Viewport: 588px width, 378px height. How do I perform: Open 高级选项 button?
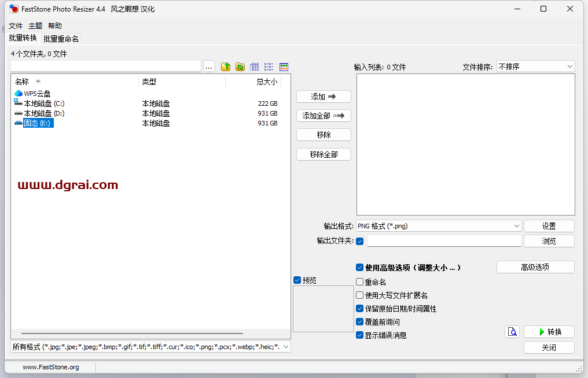click(535, 267)
